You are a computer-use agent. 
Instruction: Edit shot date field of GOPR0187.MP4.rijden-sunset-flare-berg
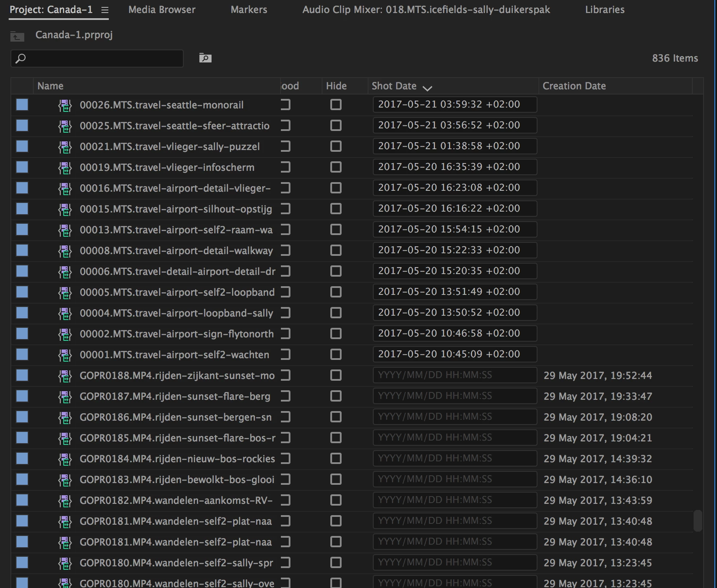coord(455,396)
